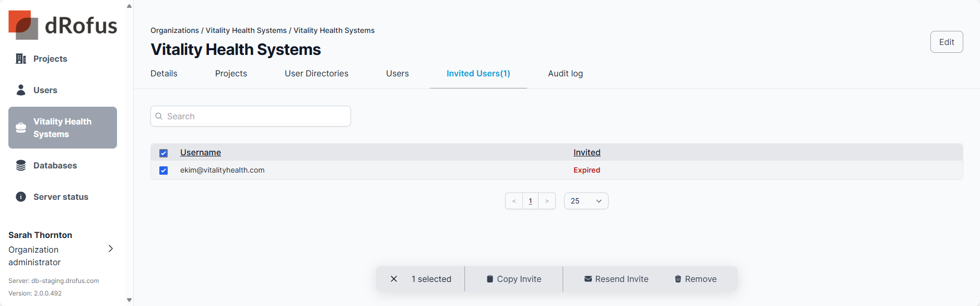The width and height of the screenshot is (980, 306).
Task: Open the 25 page size dropdown
Action: click(x=586, y=201)
